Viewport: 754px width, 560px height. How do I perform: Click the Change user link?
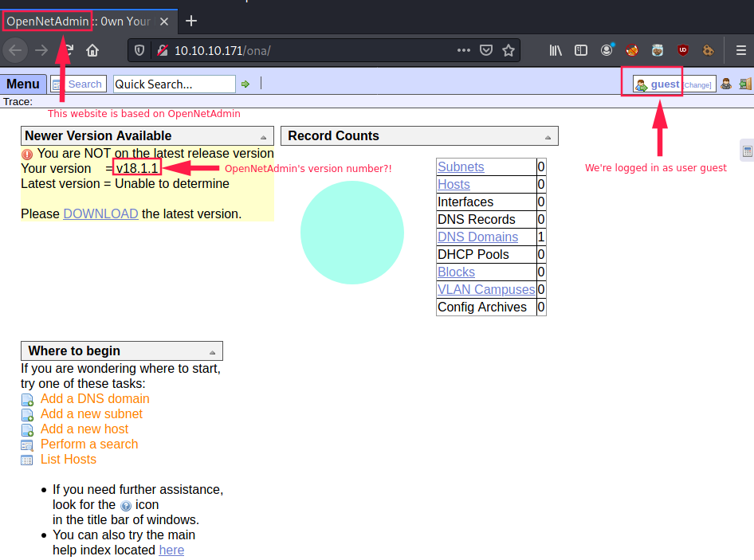click(x=697, y=85)
